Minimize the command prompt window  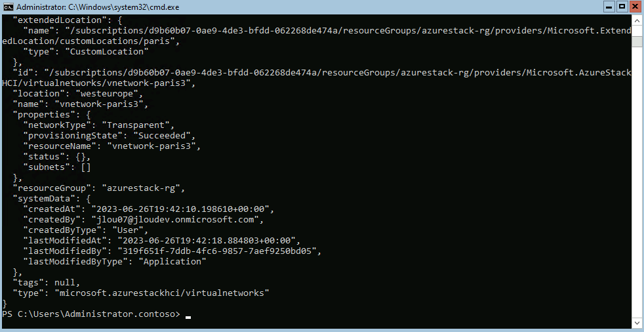tap(611, 7)
